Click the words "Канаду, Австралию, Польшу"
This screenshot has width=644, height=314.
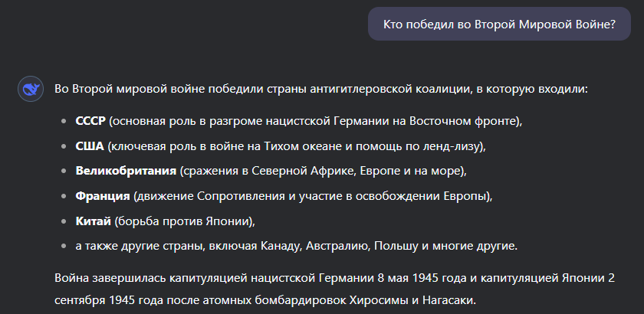(x=356, y=246)
